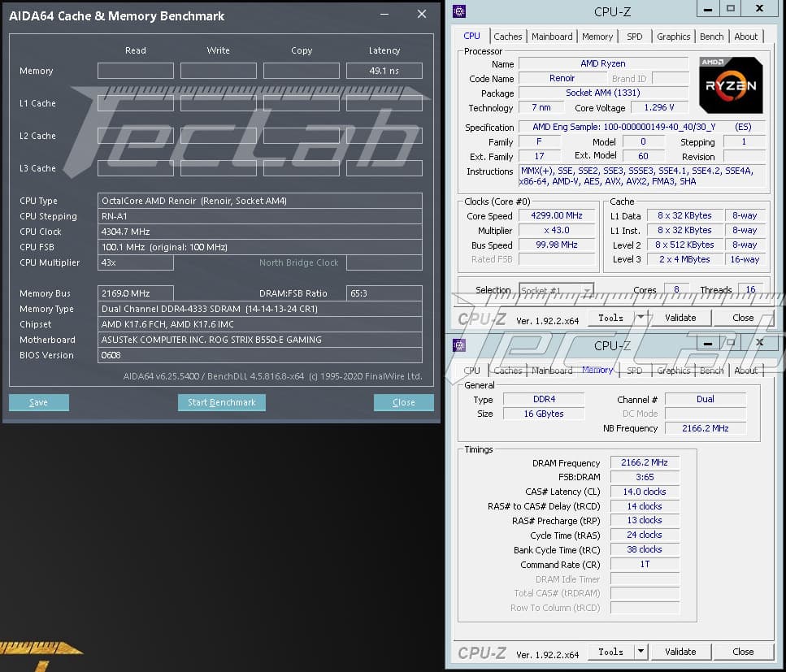Viewport: 786px width, 672px height.
Task: Go to Graphics tab in upper CPU-Z
Action: click(x=673, y=37)
